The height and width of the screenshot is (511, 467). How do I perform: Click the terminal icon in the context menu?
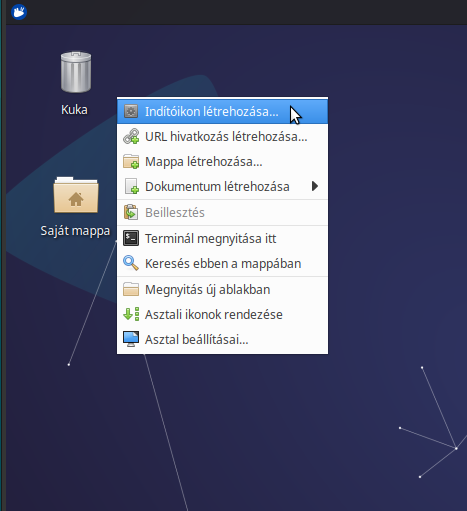tap(131, 238)
